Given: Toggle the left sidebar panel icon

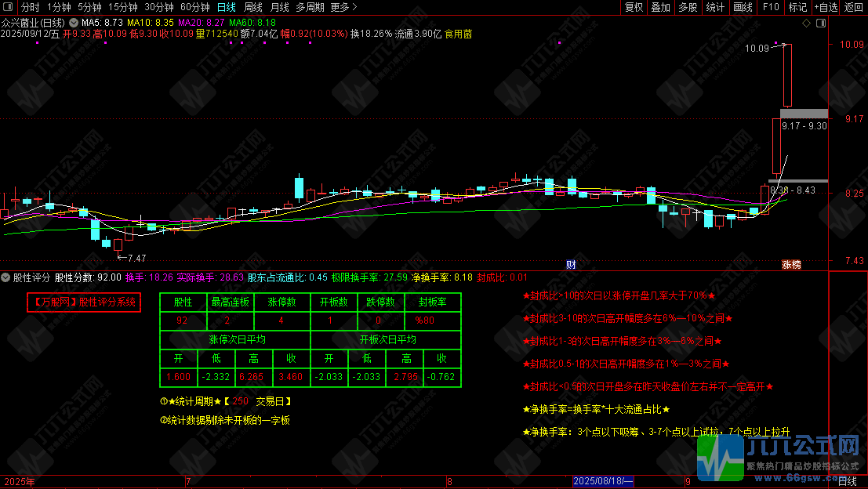Looking at the screenshot, I should tap(8, 7).
